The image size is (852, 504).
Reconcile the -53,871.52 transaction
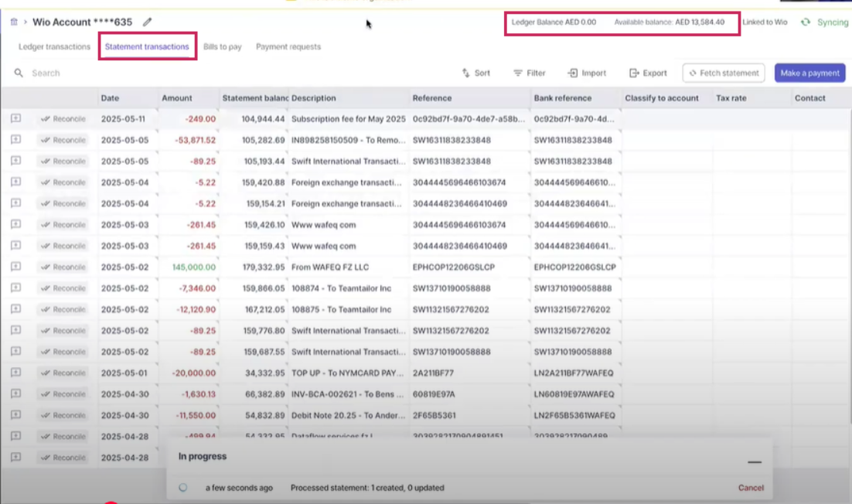pos(63,140)
